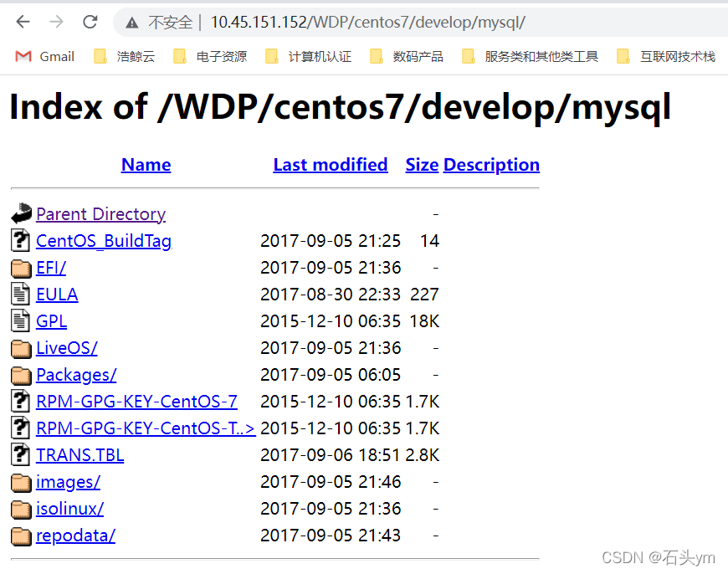Open the GPL file

[x=52, y=321]
